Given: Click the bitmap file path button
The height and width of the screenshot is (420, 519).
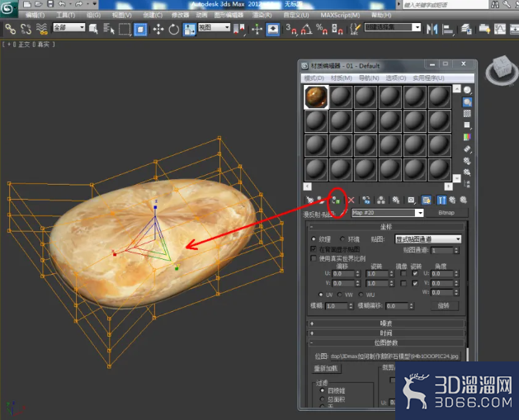Looking at the screenshot, I should [395, 356].
